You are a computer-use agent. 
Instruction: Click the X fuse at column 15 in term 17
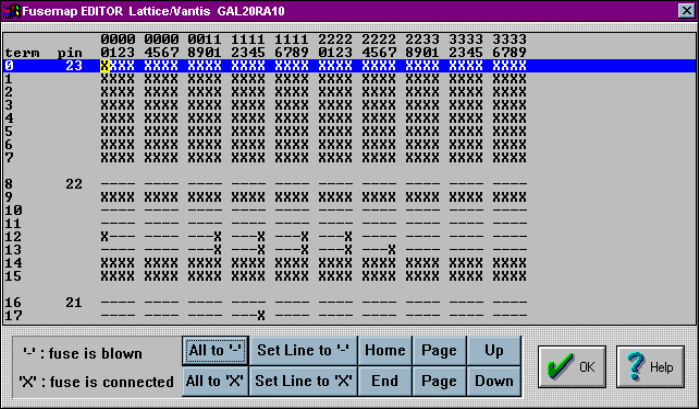(x=261, y=316)
